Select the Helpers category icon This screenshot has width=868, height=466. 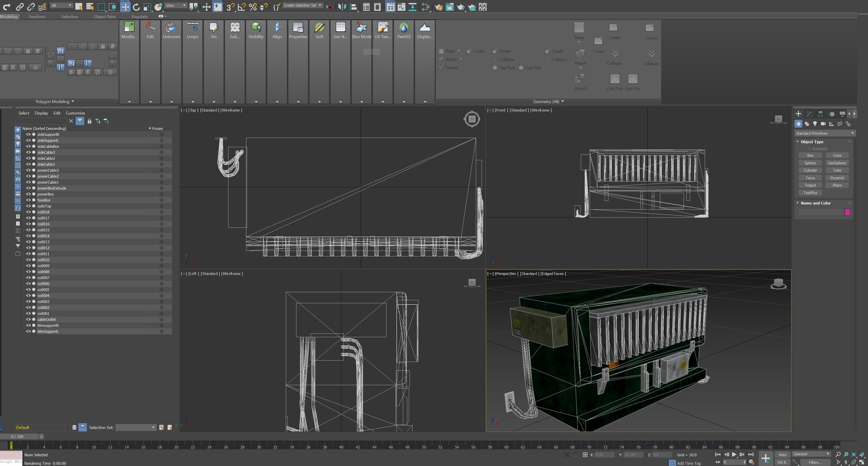[x=831, y=124]
